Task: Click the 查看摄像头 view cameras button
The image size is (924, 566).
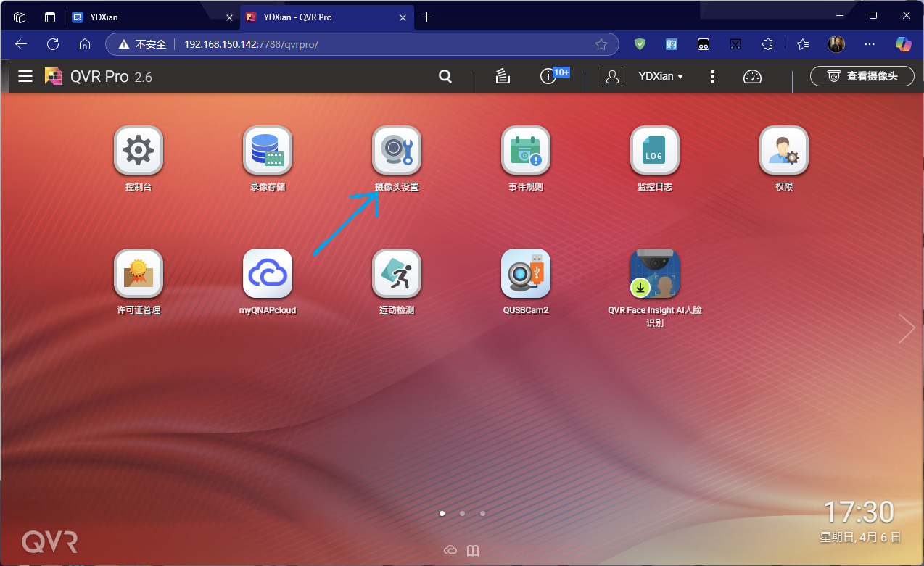Action: coord(863,76)
